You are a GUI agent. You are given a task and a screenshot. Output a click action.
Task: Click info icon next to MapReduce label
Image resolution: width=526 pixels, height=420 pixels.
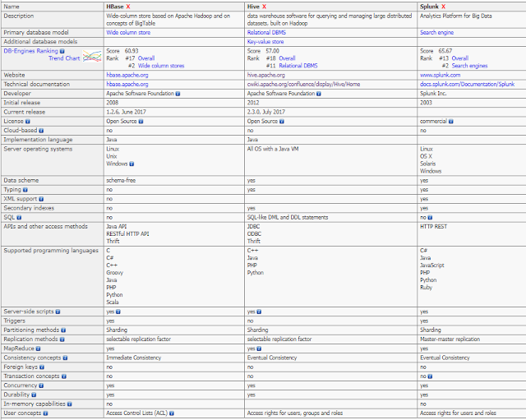tap(39, 348)
